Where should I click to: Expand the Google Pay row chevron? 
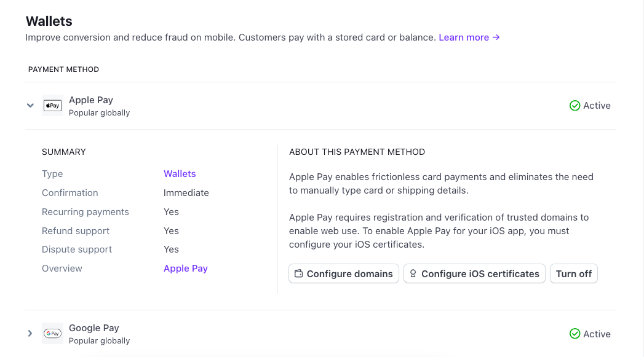[30, 334]
